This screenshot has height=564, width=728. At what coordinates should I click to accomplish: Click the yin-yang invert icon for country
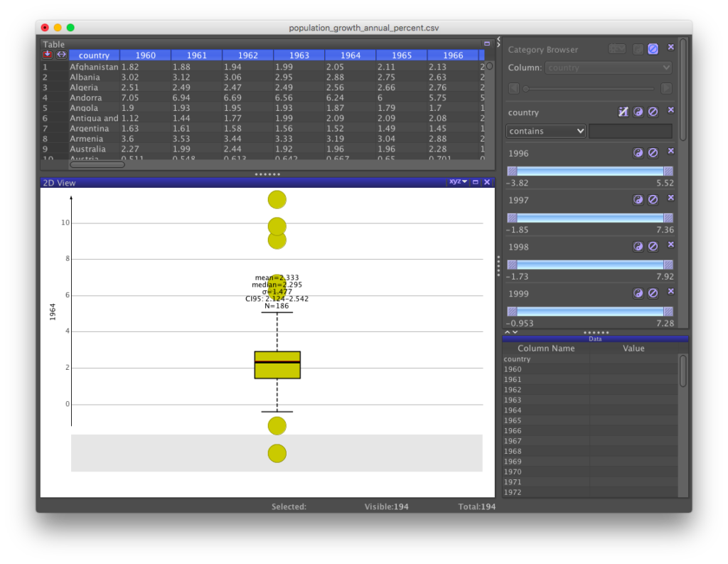[x=638, y=112]
